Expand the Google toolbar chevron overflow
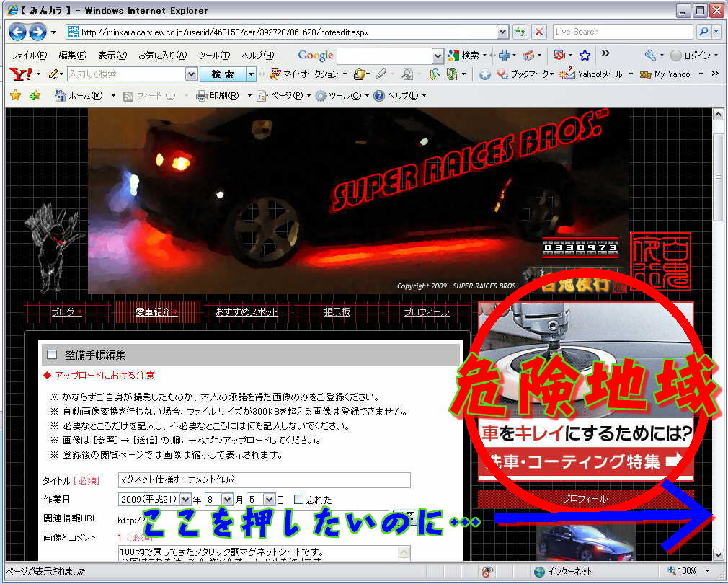728x584 pixels. [x=605, y=53]
